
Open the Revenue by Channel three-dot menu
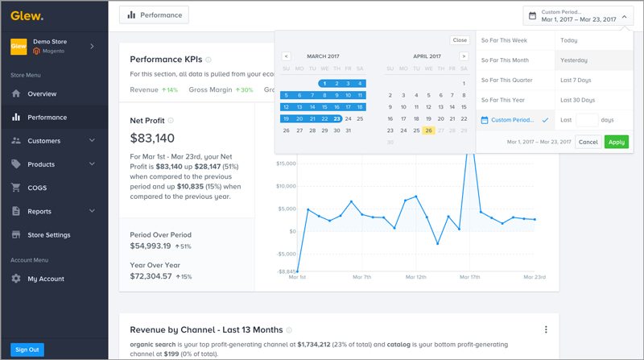pyautogui.click(x=546, y=329)
